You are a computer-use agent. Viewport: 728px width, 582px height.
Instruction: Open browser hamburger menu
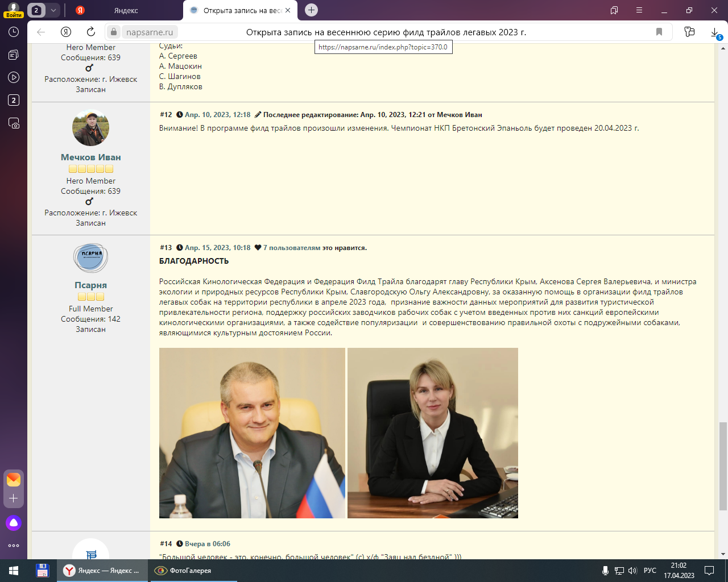(639, 10)
